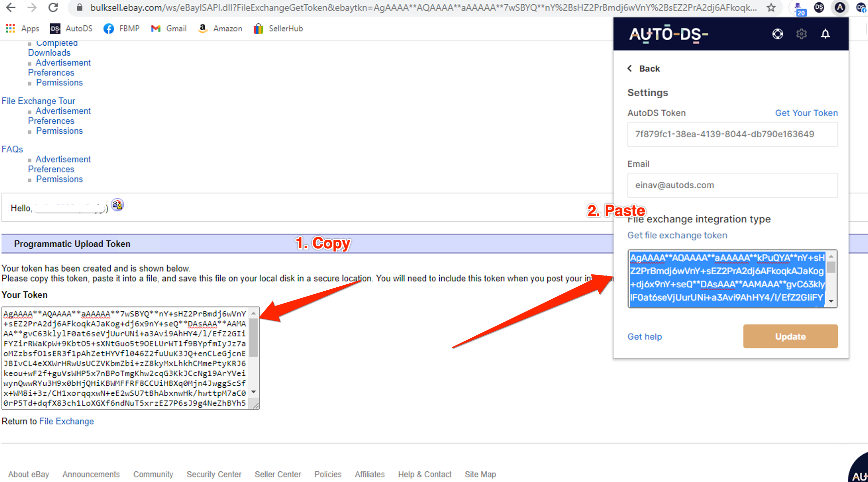Screen dimensions: 868x482
Task: Open the Policies footer link
Action: click(x=328, y=474)
